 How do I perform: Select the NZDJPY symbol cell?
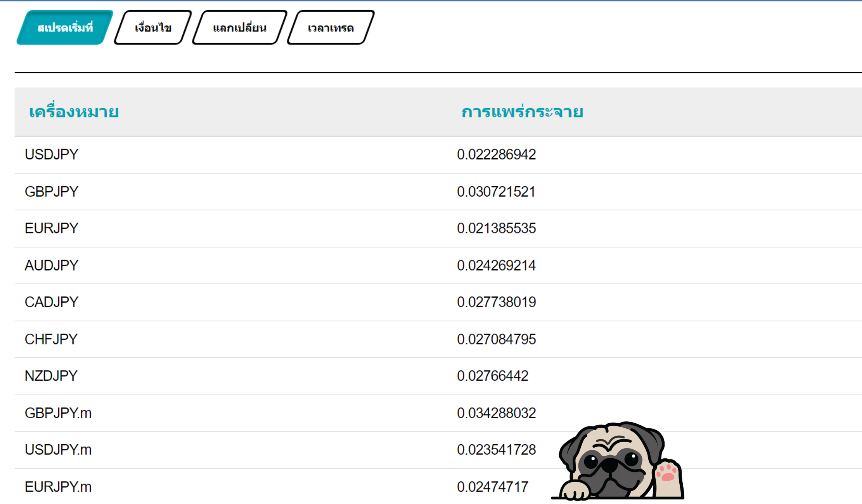[x=51, y=376]
